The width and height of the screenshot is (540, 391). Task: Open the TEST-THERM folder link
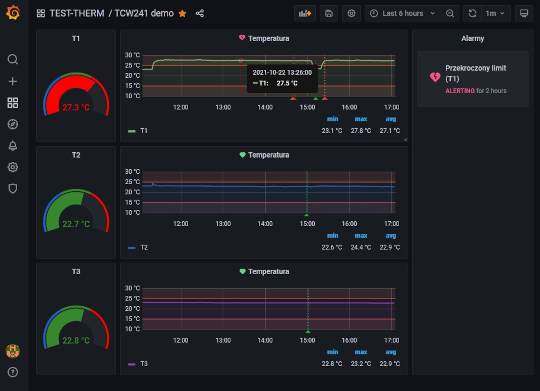77,13
